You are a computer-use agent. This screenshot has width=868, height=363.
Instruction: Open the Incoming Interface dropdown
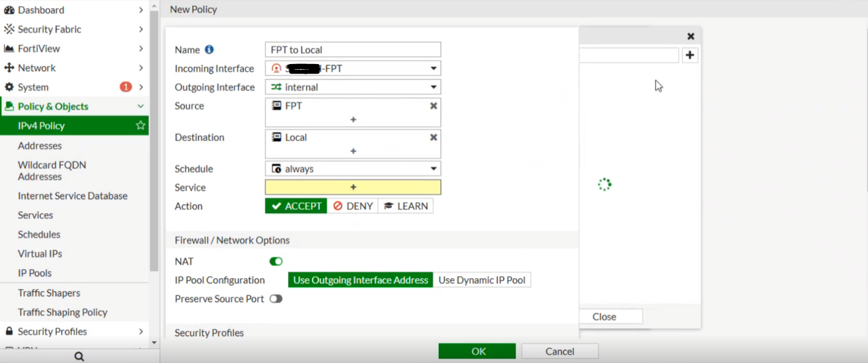pos(433,68)
